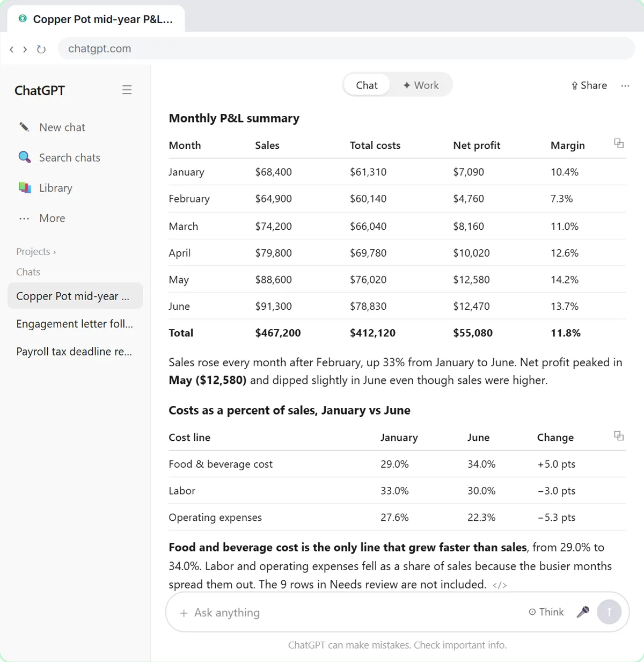The height and width of the screenshot is (662, 644).
Task: Open the Payroll tax deadline chat
Action: (x=75, y=352)
